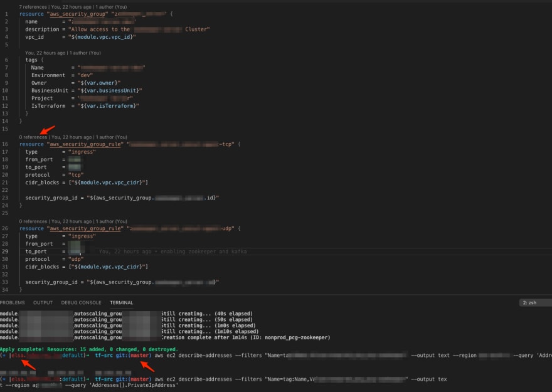Image resolution: width=552 pixels, height=392 pixels.
Task: Click the 'dev' Environment value
Action: click(x=85, y=75)
